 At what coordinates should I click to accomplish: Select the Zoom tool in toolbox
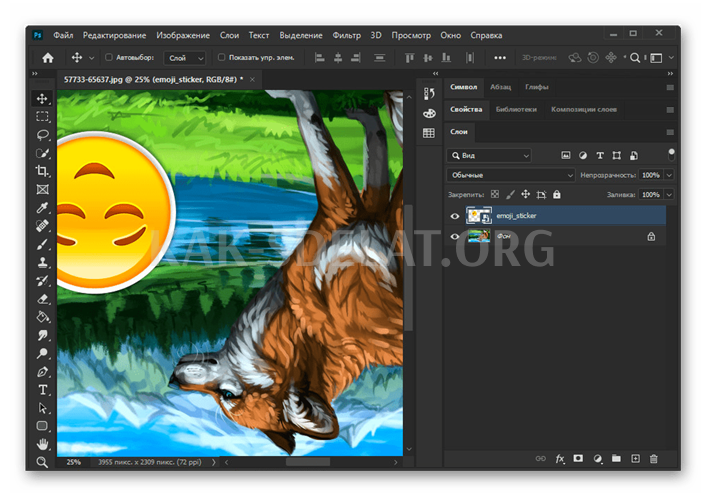[42, 462]
